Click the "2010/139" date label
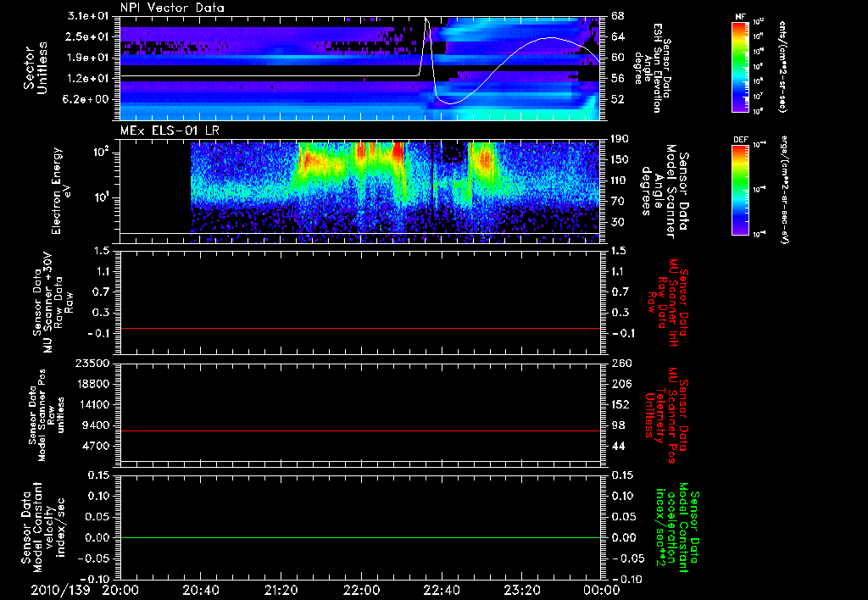 coord(60,590)
